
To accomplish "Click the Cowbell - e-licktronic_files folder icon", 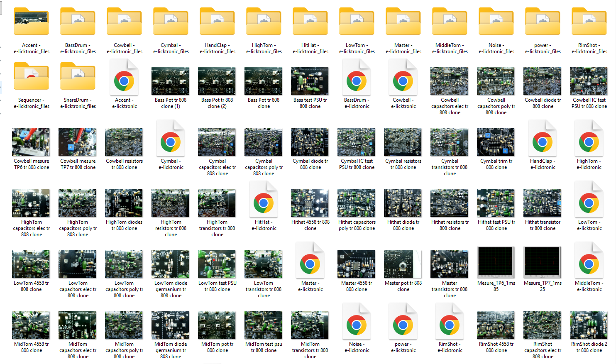I will [x=125, y=21].
